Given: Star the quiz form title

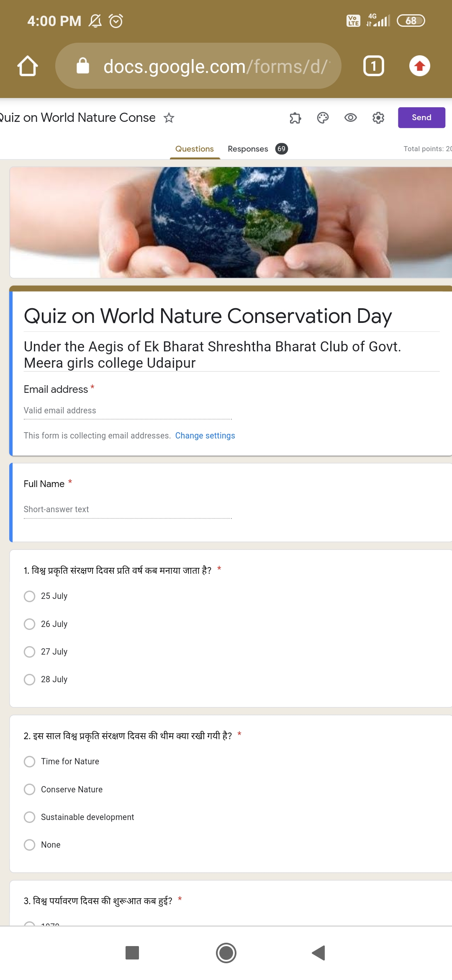Looking at the screenshot, I should 169,118.
